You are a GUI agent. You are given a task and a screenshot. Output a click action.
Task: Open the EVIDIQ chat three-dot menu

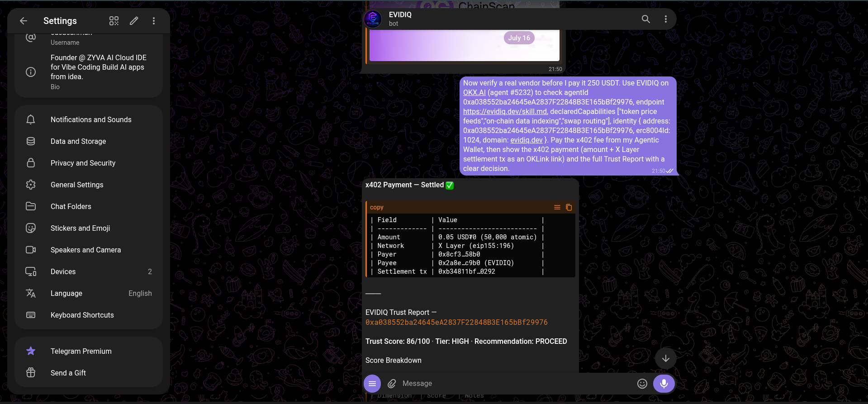(666, 19)
